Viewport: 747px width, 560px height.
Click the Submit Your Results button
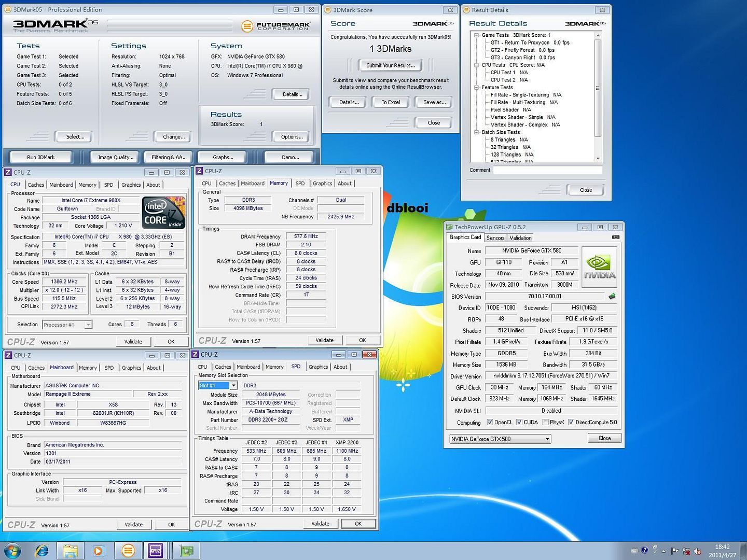pyautogui.click(x=390, y=65)
